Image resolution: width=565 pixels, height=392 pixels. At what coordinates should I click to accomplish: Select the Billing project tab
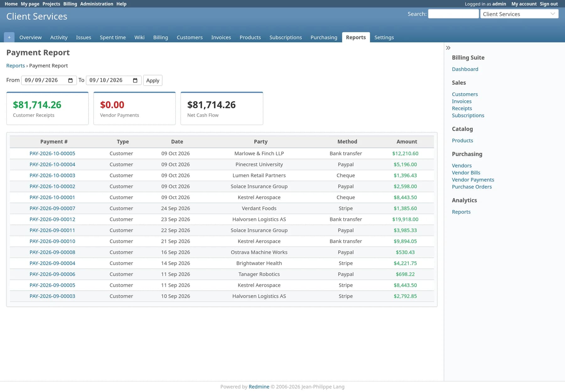(x=160, y=37)
